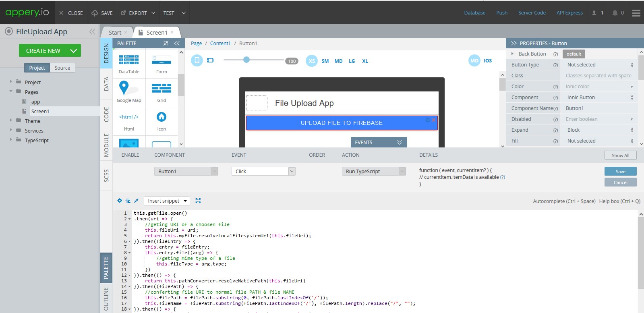The width and height of the screenshot is (644, 313).
Task: Switch to the SCSS tab
Action: 106,176
